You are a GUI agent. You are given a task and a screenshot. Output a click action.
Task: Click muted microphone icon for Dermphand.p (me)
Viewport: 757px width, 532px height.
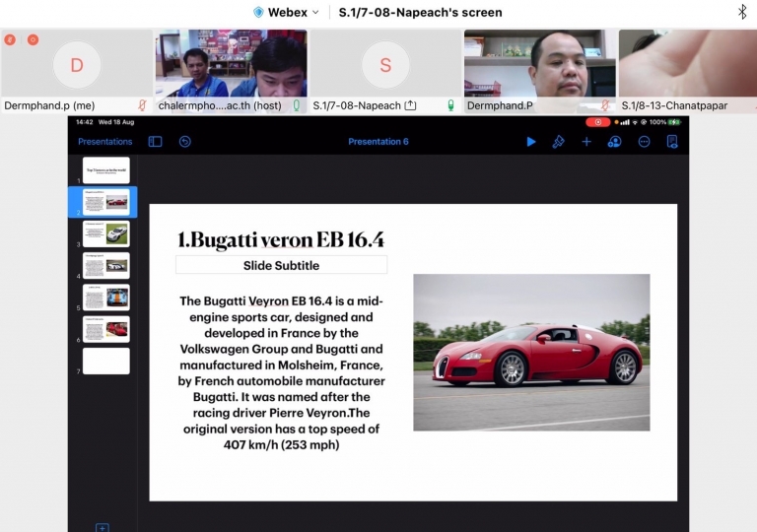coord(142,105)
